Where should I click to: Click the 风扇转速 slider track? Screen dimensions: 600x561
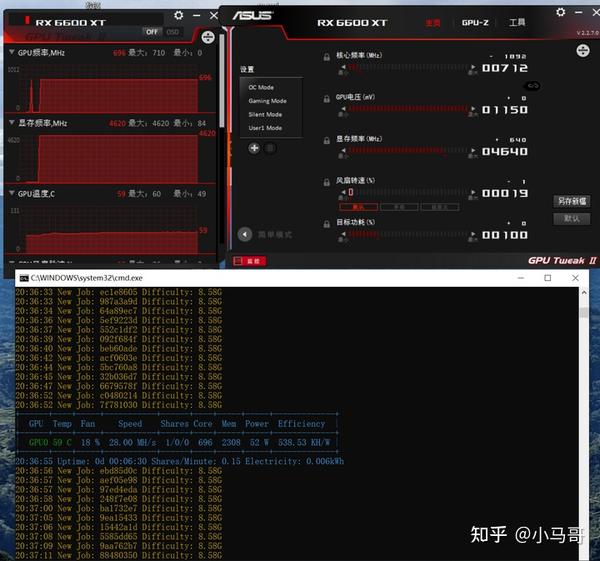(408, 192)
